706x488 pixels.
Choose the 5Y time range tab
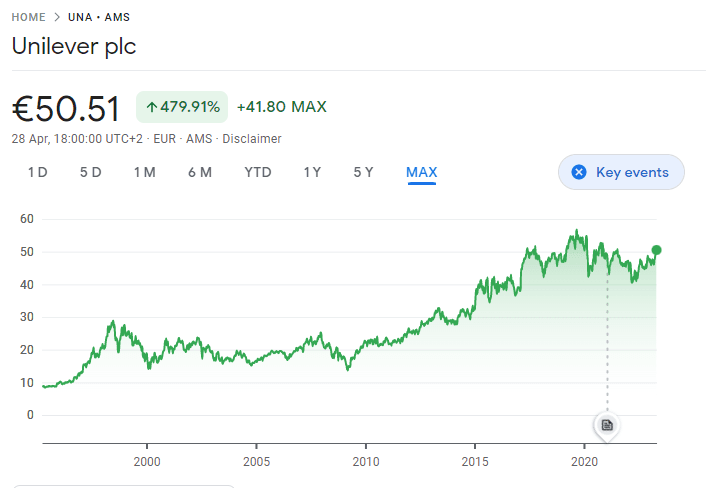click(363, 172)
